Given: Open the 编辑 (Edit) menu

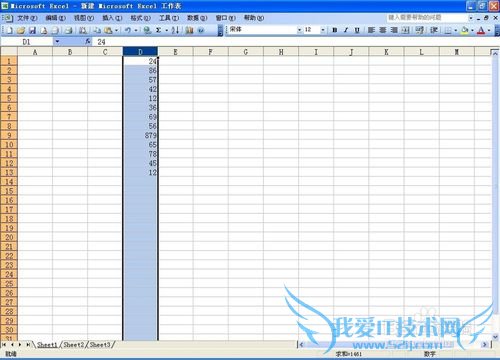Looking at the screenshot, I should tap(55, 18).
